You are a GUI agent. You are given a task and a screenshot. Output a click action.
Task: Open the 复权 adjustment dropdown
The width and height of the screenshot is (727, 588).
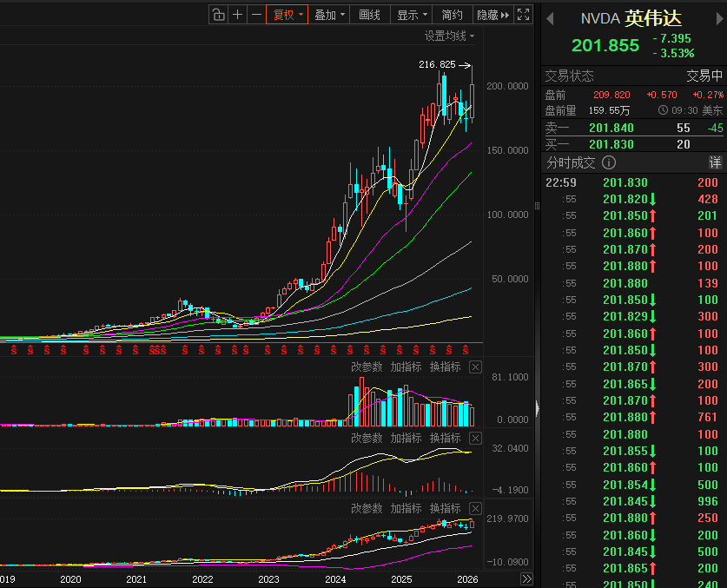click(x=287, y=15)
